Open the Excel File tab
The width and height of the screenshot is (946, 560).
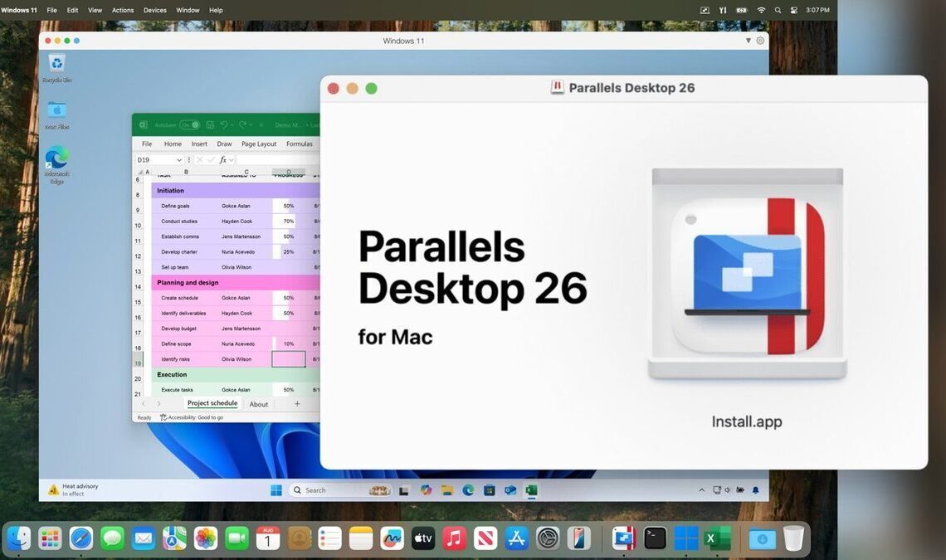147,144
